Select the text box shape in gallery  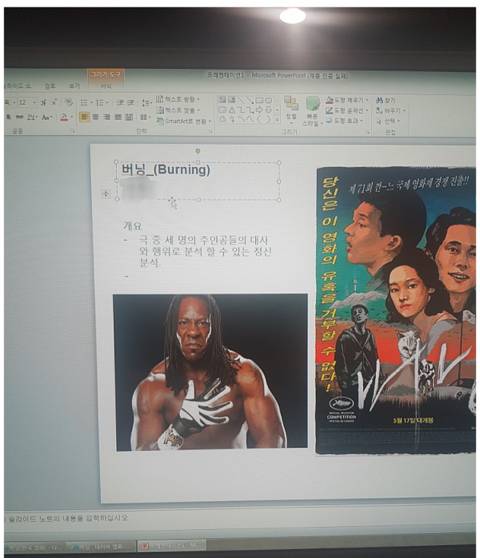click(222, 100)
